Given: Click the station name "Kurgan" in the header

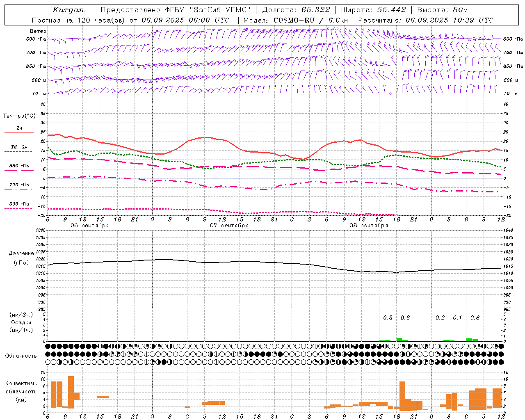Looking at the screenshot, I should [68, 10].
